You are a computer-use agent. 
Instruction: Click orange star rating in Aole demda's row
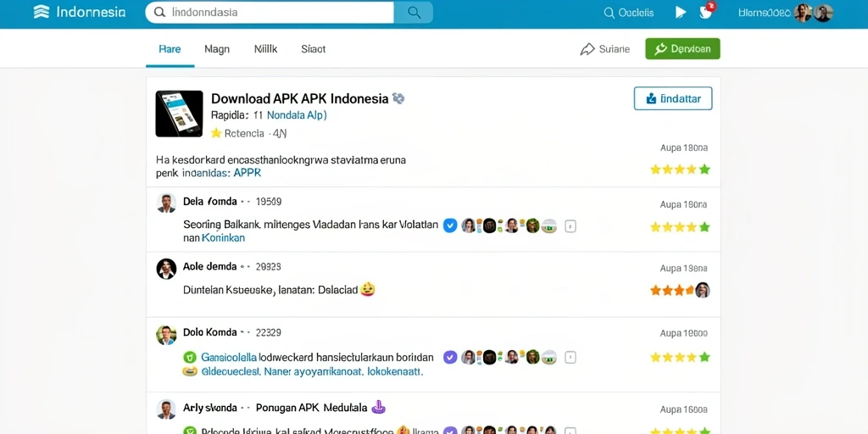click(x=672, y=290)
